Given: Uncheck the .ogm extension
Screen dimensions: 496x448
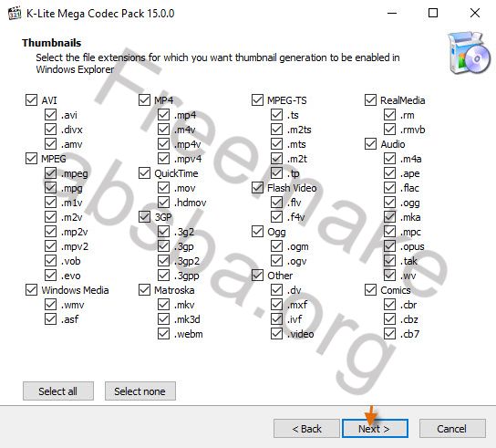Looking at the screenshot, I should [277, 246].
